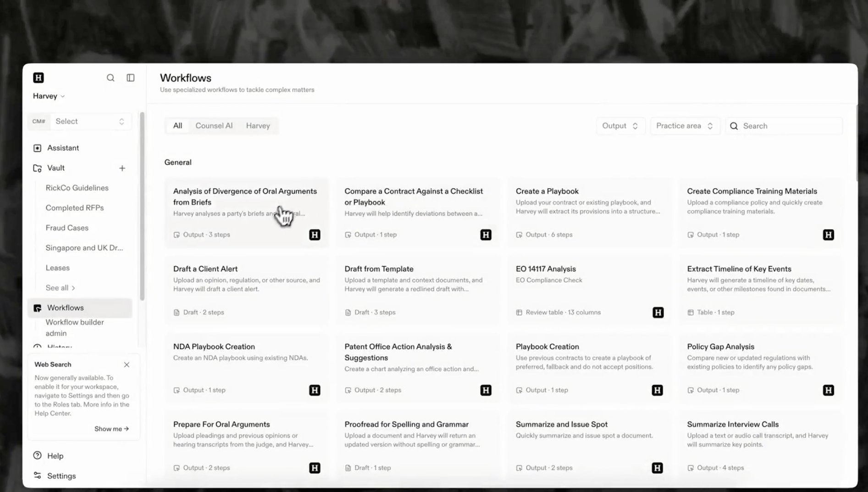Open search via sidebar magnifier icon
The width and height of the screenshot is (868, 492).
(x=111, y=78)
